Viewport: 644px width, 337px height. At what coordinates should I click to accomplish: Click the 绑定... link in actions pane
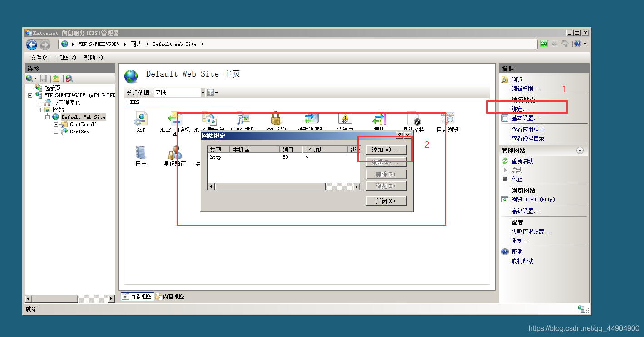click(520, 109)
